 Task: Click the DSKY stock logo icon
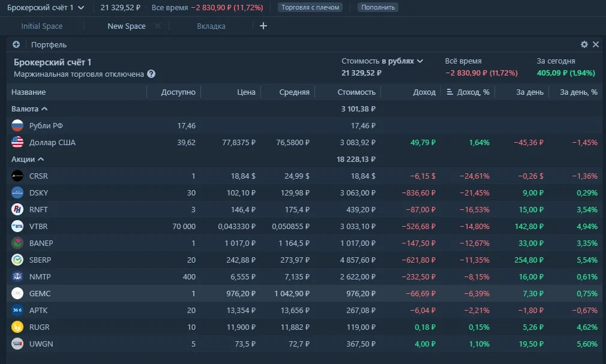tap(17, 192)
